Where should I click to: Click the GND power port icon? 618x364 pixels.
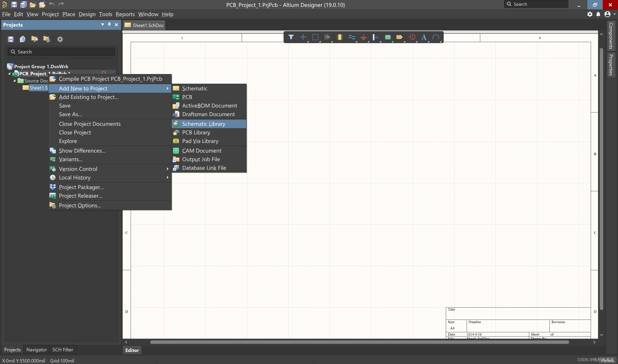pos(364,37)
